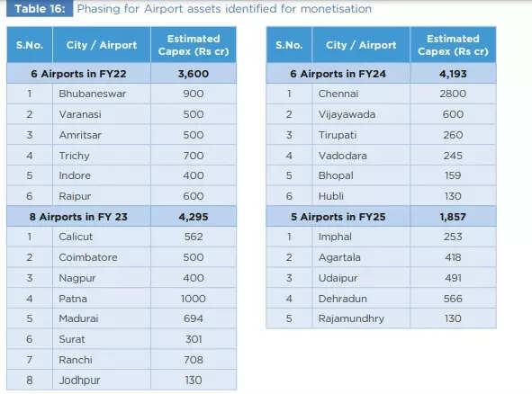The image size is (532, 394).
Task: Select the Hubli city cell
Action: coord(361,196)
